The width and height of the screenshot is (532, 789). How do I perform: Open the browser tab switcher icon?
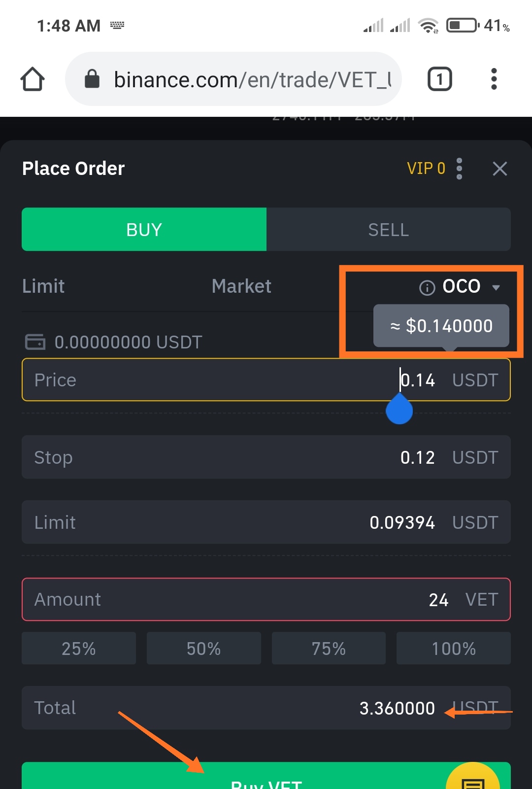coord(439,79)
